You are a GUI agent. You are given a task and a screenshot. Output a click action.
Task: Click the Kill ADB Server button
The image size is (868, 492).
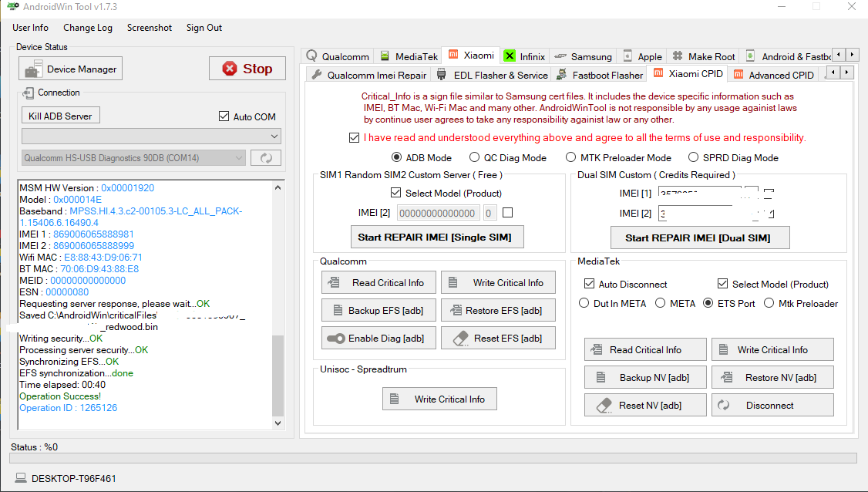60,116
